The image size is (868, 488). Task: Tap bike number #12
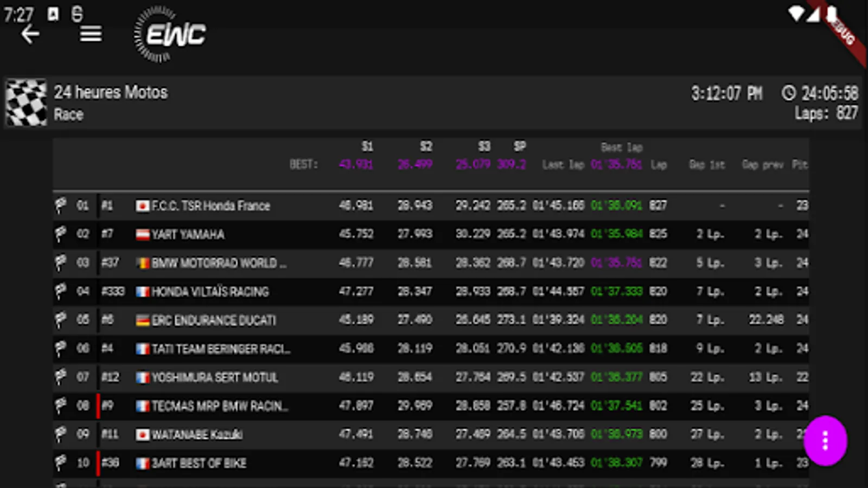tap(110, 377)
